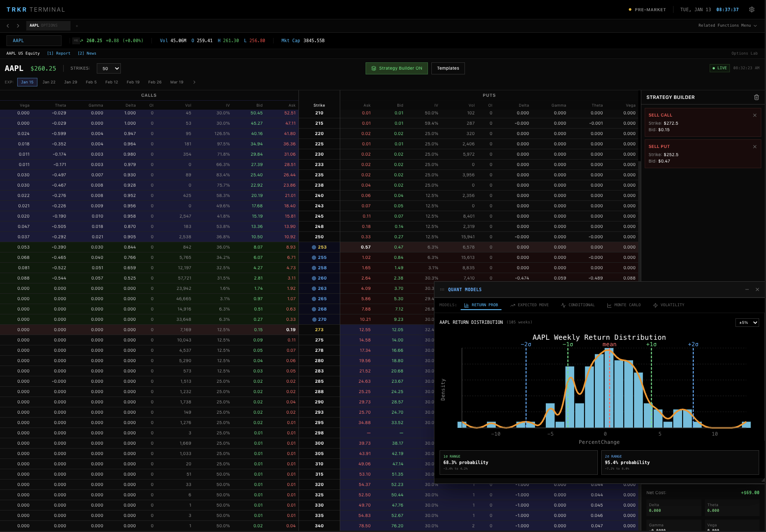Remove the SELL PUT leg
The width and height of the screenshot is (766, 532).
pos(754,147)
